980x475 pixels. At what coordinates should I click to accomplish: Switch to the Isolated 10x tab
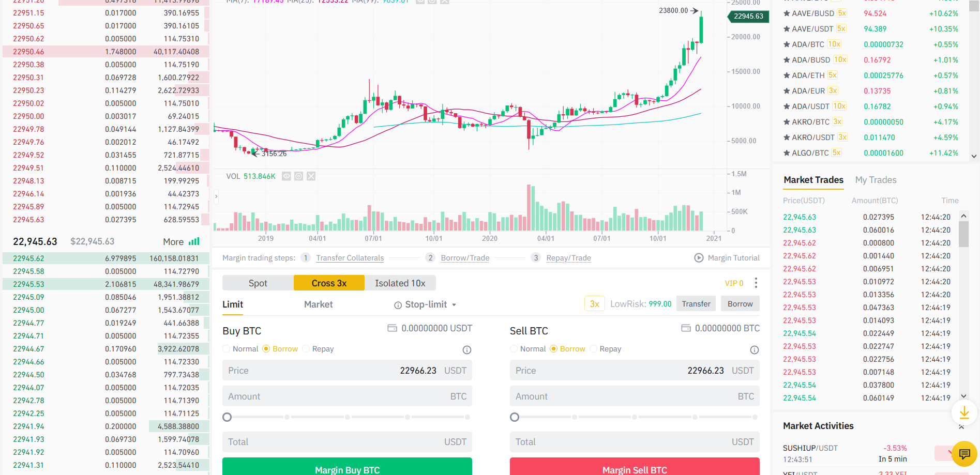tap(400, 283)
